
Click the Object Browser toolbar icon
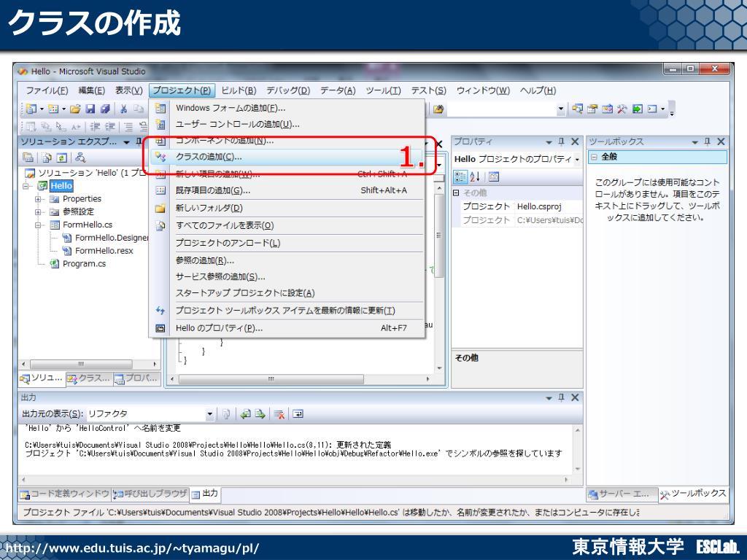pyautogui.click(x=607, y=109)
